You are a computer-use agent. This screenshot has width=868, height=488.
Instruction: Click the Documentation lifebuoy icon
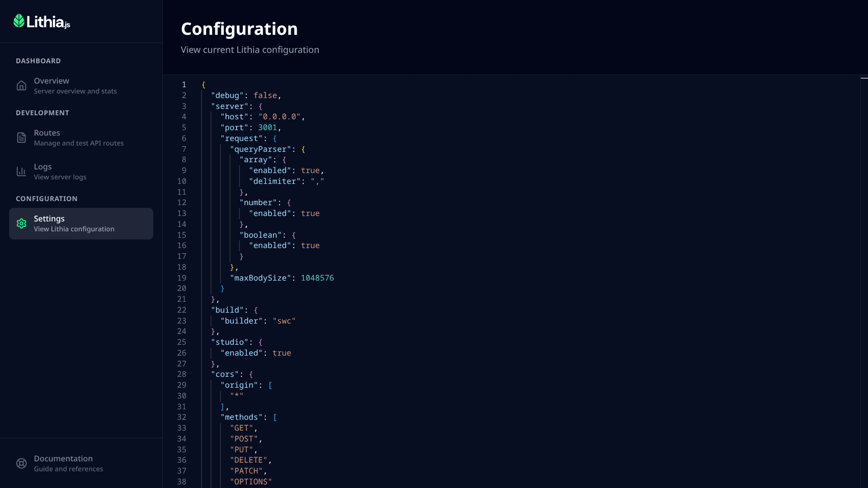(21, 464)
